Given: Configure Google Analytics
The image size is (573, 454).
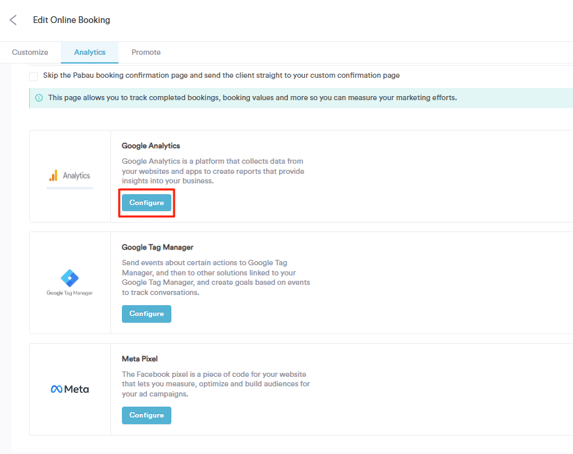Looking at the screenshot, I should [147, 203].
